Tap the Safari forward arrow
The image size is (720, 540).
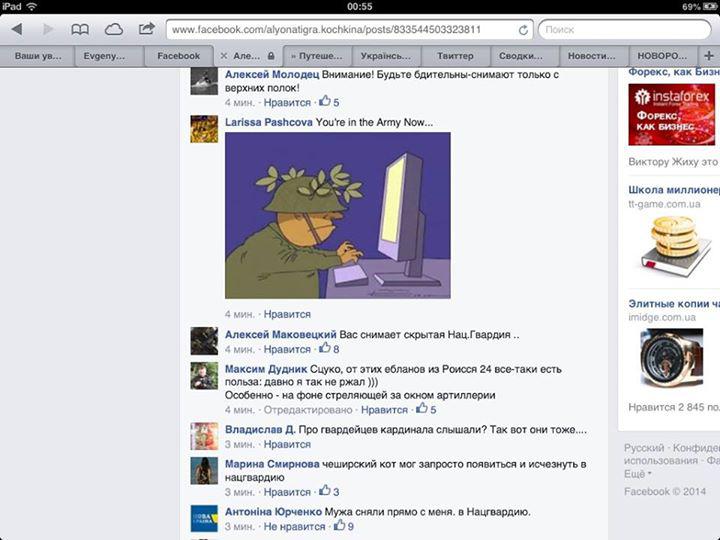tap(48, 29)
